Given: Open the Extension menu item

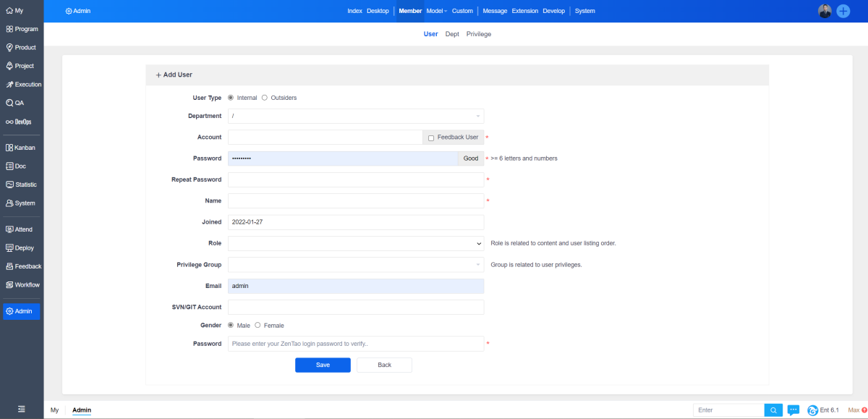Looking at the screenshot, I should 524,11.
